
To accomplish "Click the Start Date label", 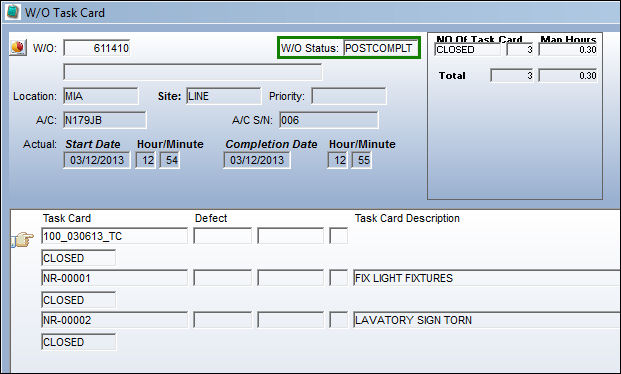I will [x=93, y=144].
